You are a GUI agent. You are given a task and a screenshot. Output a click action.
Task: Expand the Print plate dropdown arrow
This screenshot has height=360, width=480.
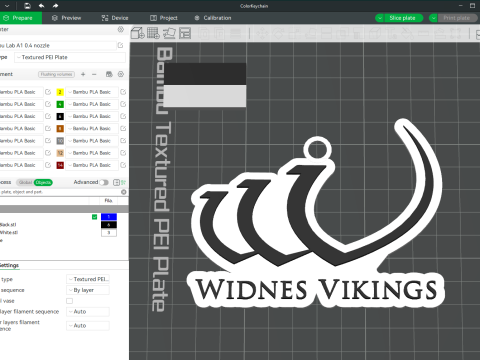pos(433,18)
